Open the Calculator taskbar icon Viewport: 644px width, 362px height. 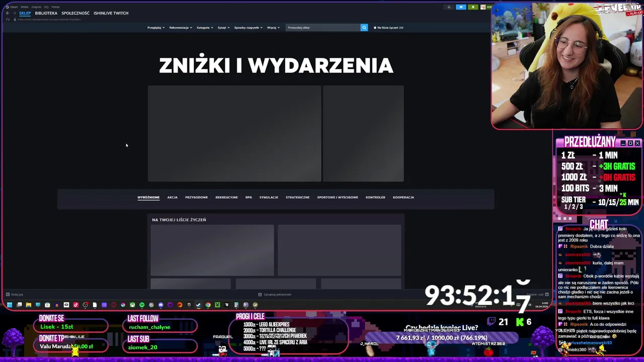236,305
